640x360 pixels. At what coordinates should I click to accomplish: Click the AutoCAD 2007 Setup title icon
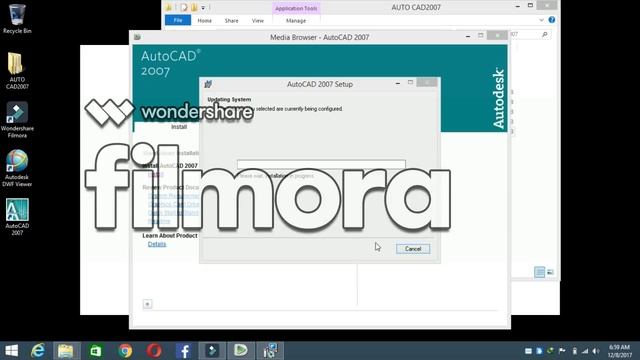208,84
